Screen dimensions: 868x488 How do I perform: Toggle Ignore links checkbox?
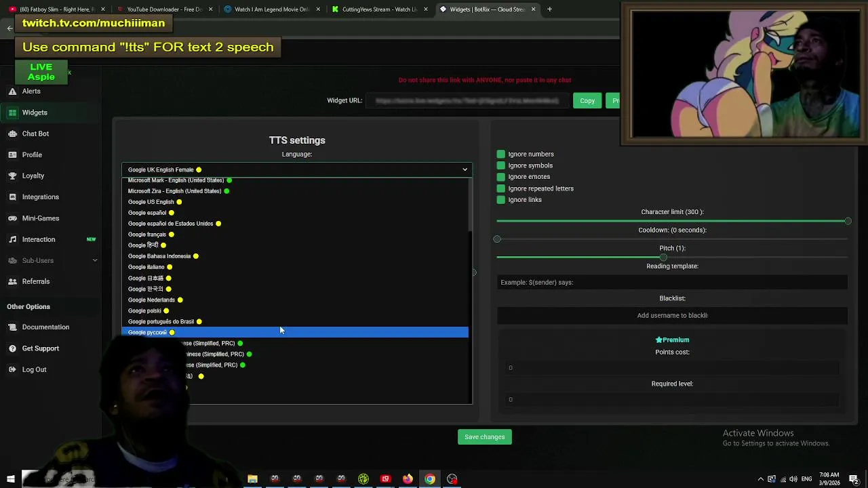point(501,200)
